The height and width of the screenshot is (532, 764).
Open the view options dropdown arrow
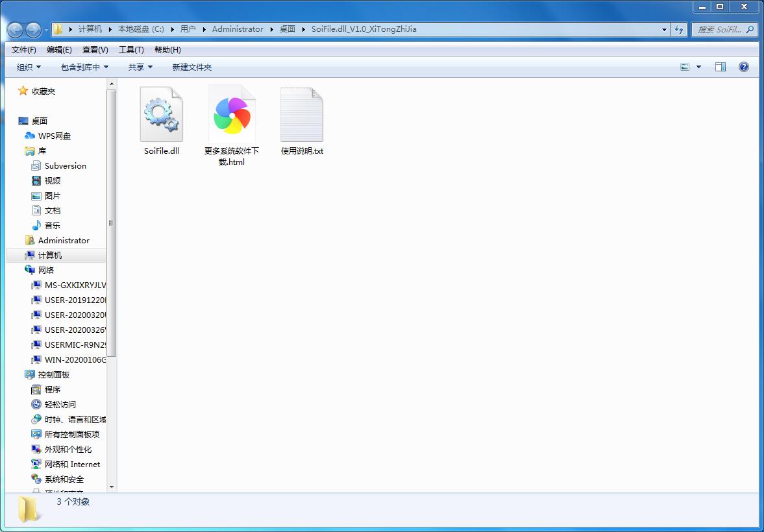698,67
